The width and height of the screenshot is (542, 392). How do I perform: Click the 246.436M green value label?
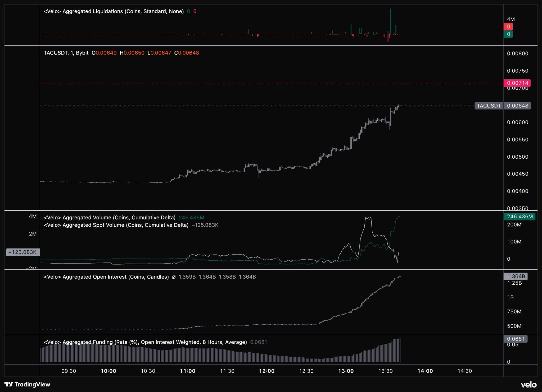pos(520,216)
